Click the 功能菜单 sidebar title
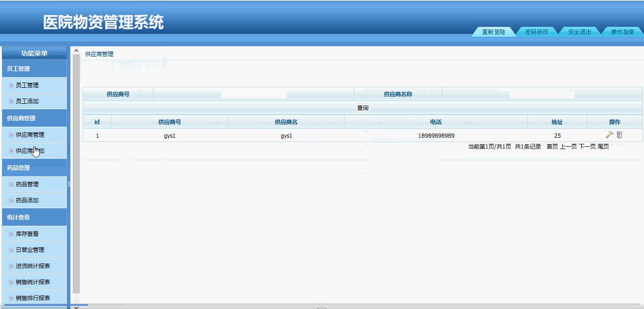 34,53
